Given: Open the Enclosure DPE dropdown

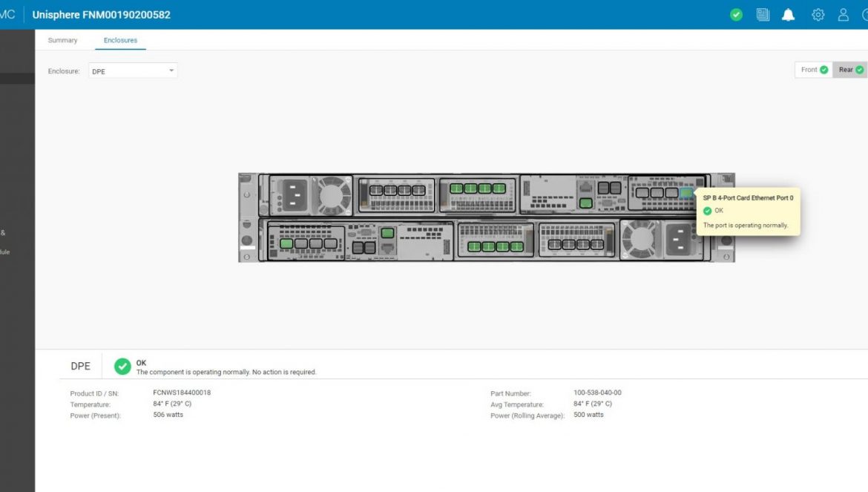Looking at the screenshot, I should (x=133, y=70).
